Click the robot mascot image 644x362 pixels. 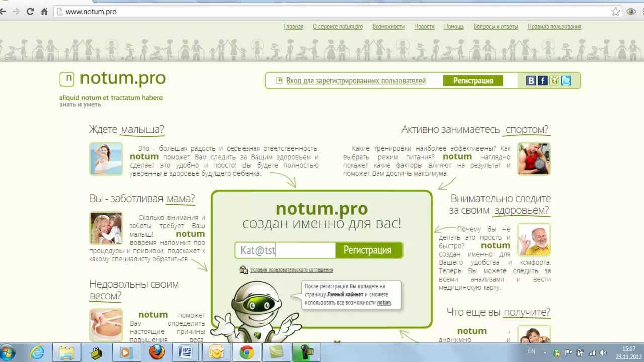257,312
